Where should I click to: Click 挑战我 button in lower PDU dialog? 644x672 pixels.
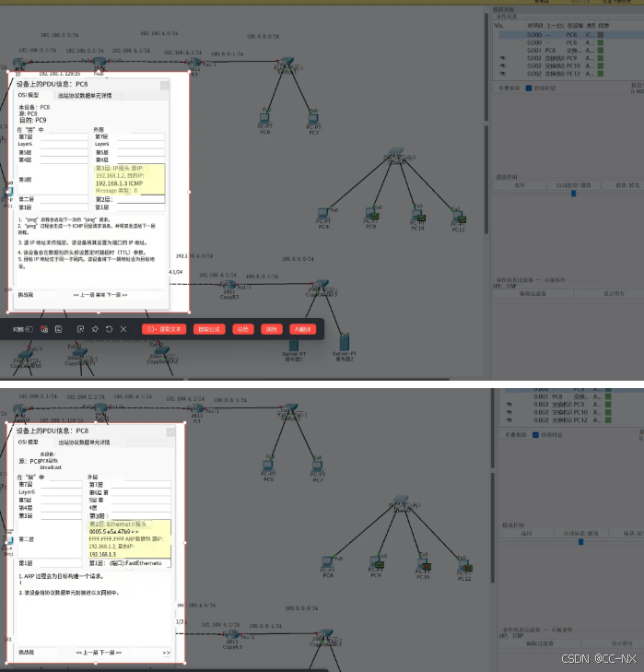click(x=27, y=653)
